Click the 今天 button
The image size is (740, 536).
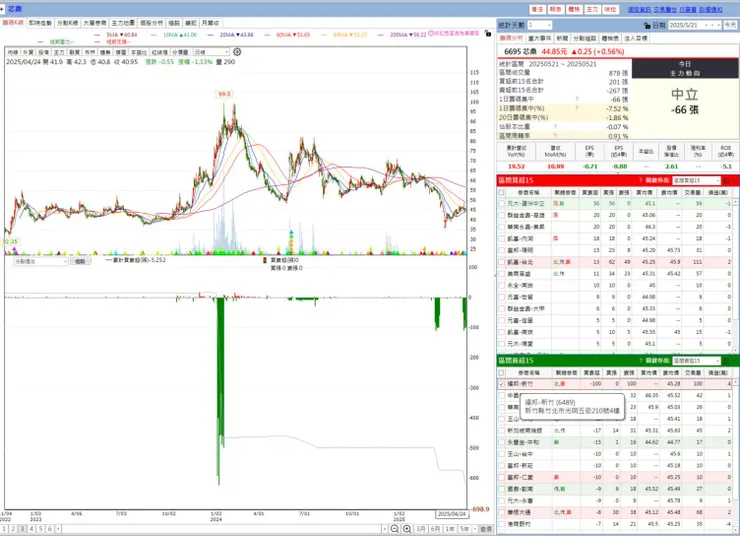(730, 25)
